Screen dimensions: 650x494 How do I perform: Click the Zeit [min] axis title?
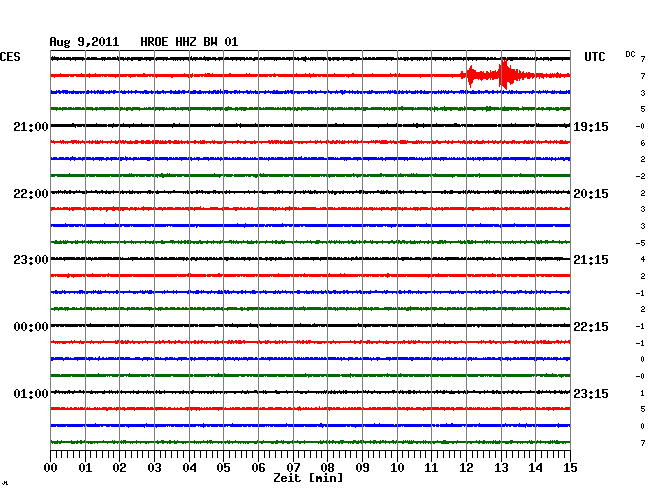(x=308, y=478)
